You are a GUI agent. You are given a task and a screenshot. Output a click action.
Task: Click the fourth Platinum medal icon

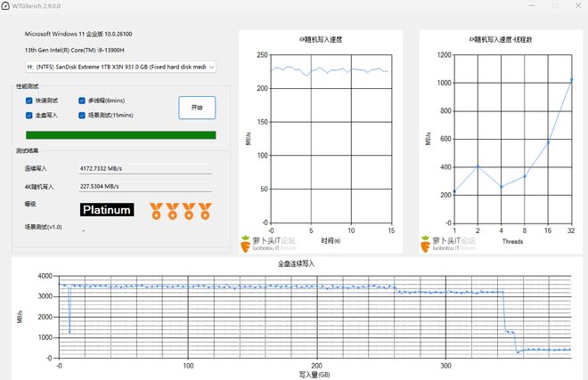(x=206, y=211)
